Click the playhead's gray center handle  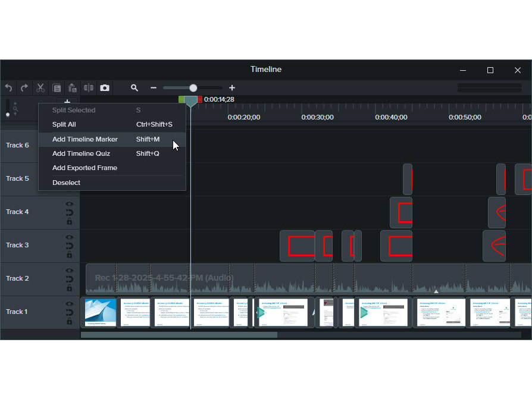pos(190,101)
